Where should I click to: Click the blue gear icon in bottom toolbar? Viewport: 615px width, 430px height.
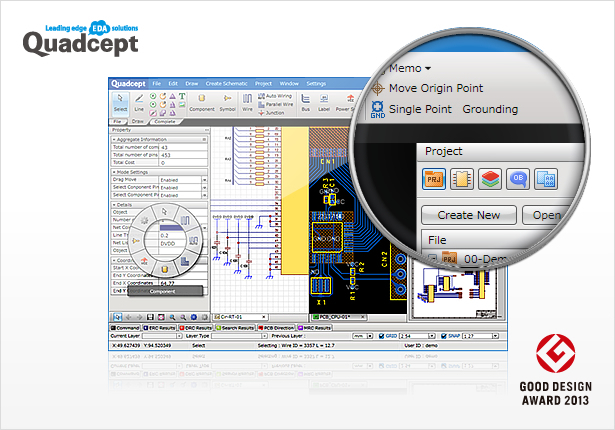(x=194, y=317)
